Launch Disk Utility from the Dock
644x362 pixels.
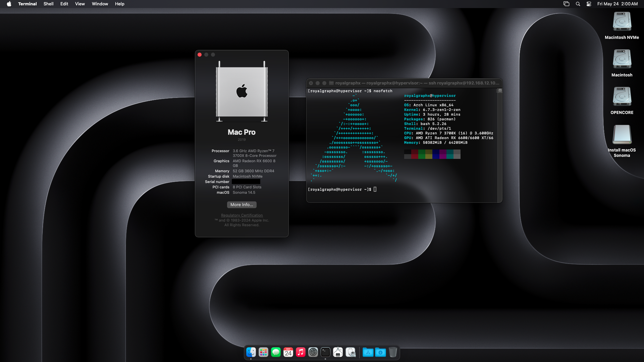[350, 352]
